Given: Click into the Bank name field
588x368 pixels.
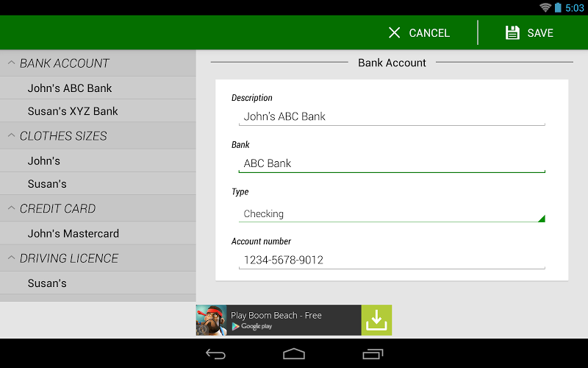Looking at the screenshot, I should coord(391,163).
